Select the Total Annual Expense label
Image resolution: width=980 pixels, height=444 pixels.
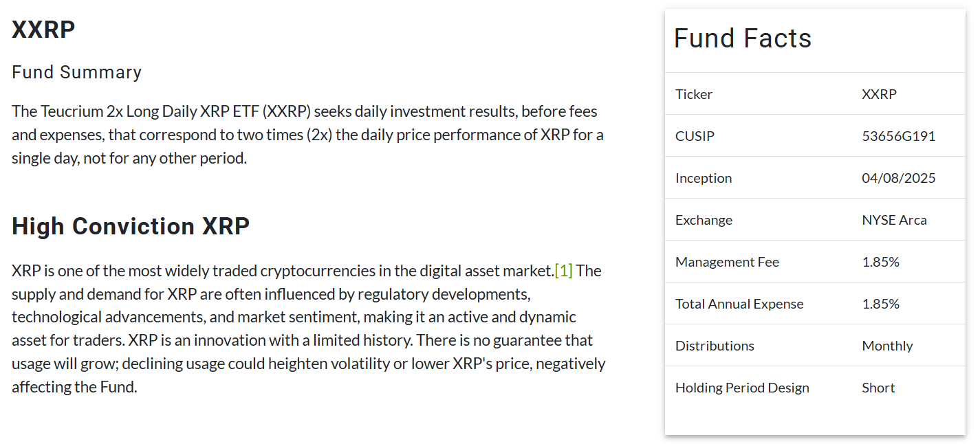coord(739,304)
